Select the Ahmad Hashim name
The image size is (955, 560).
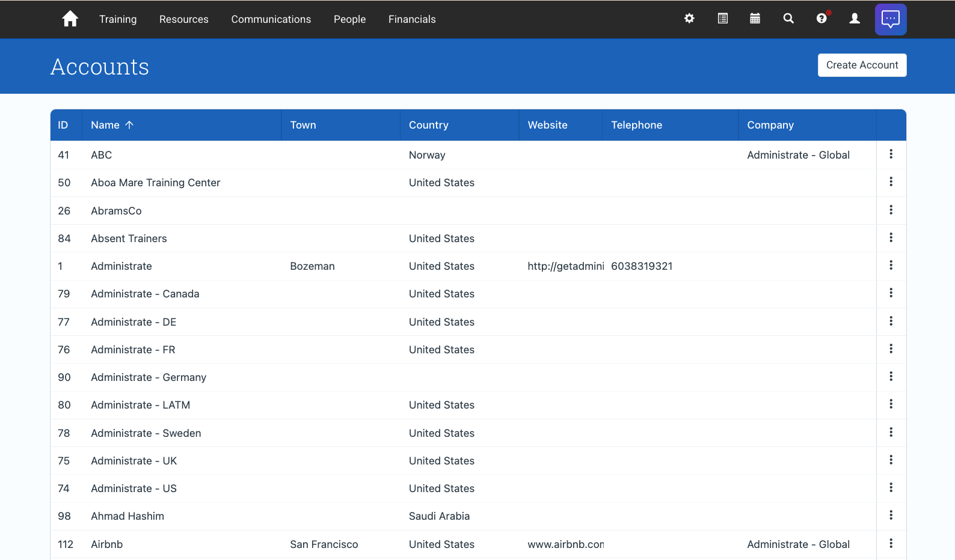pos(127,516)
